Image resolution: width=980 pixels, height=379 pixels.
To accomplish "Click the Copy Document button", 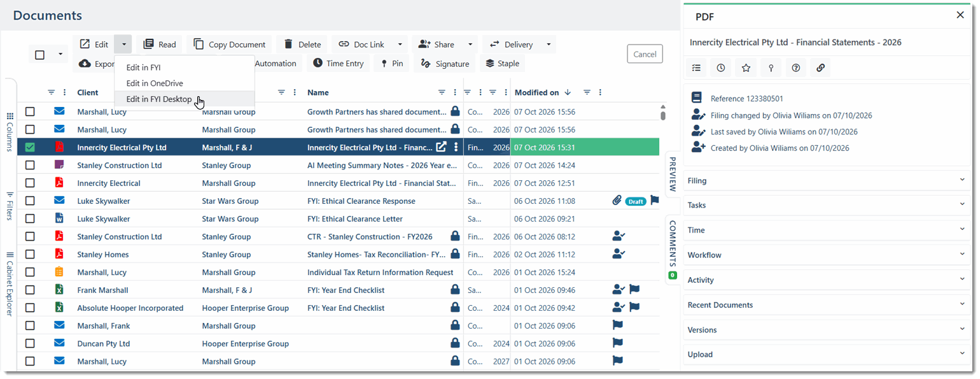I will (x=229, y=45).
